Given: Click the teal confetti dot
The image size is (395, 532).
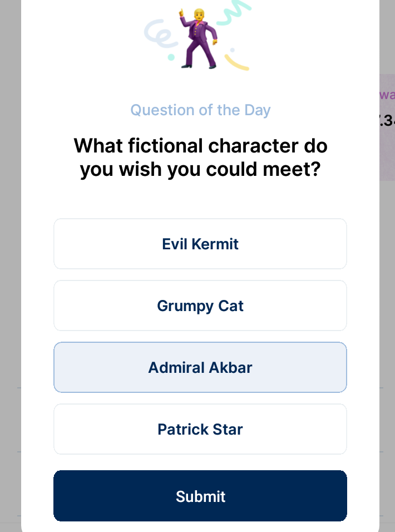Looking at the screenshot, I should (171, 57).
